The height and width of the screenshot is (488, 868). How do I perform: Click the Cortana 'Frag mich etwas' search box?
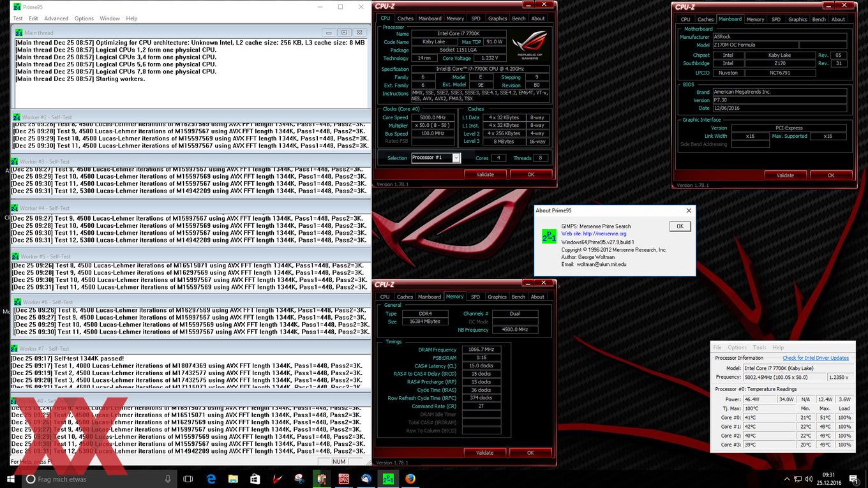click(x=100, y=478)
